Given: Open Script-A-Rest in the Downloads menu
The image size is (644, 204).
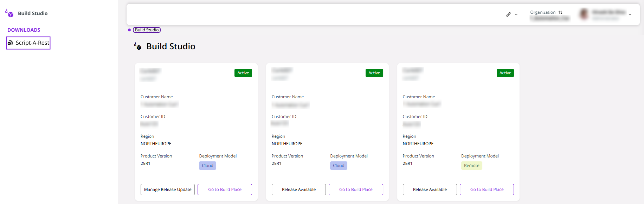Looking at the screenshot, I should coord(32,43).
